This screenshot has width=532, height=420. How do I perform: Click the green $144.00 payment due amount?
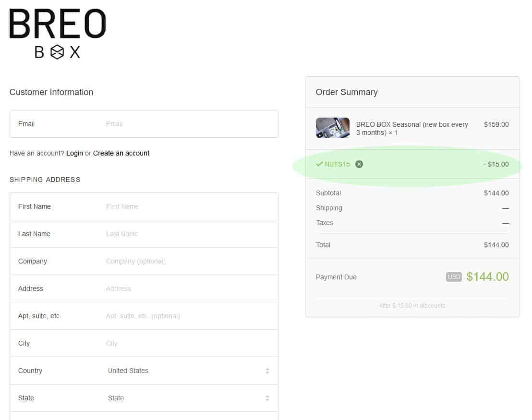click(487, 277)
